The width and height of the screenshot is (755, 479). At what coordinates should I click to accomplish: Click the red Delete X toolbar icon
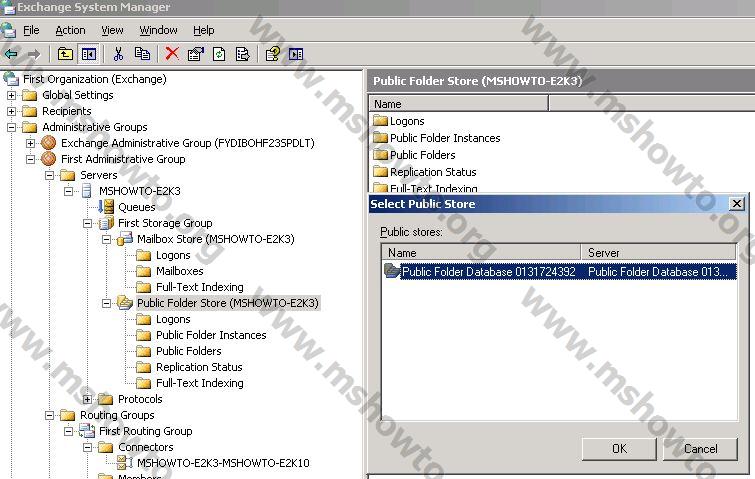(x=172, y=53)
